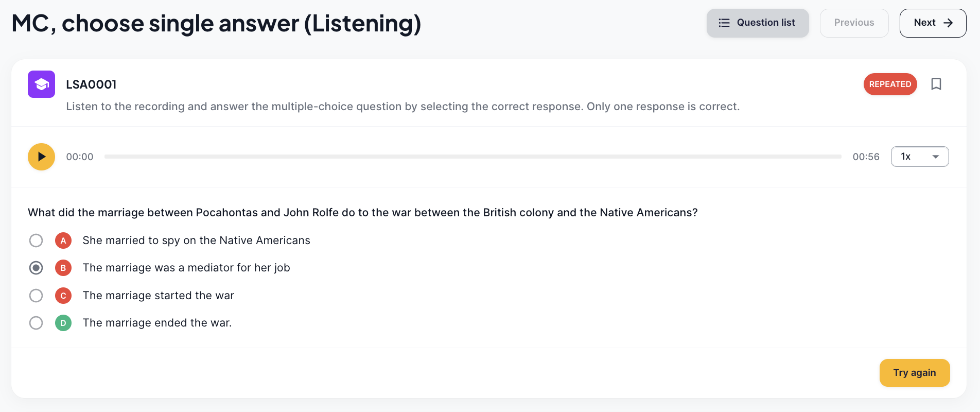Click the speed dropdown arrow caret
The height and width of the screenshot is (412, 980).
(936, 157)
